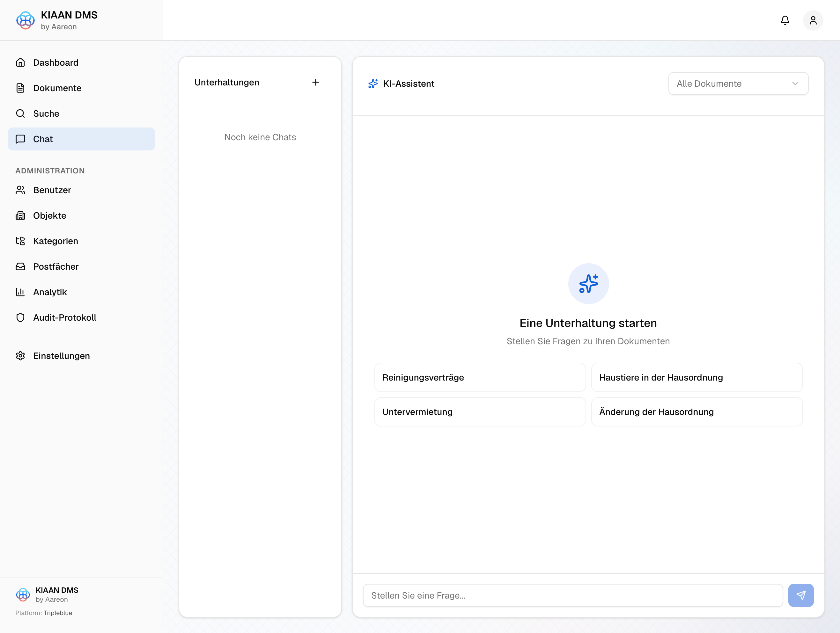Focus the 'Stellen Sie eine Frage...' input
The width and height of the screenshot is (840, 633).
point(572,595)
